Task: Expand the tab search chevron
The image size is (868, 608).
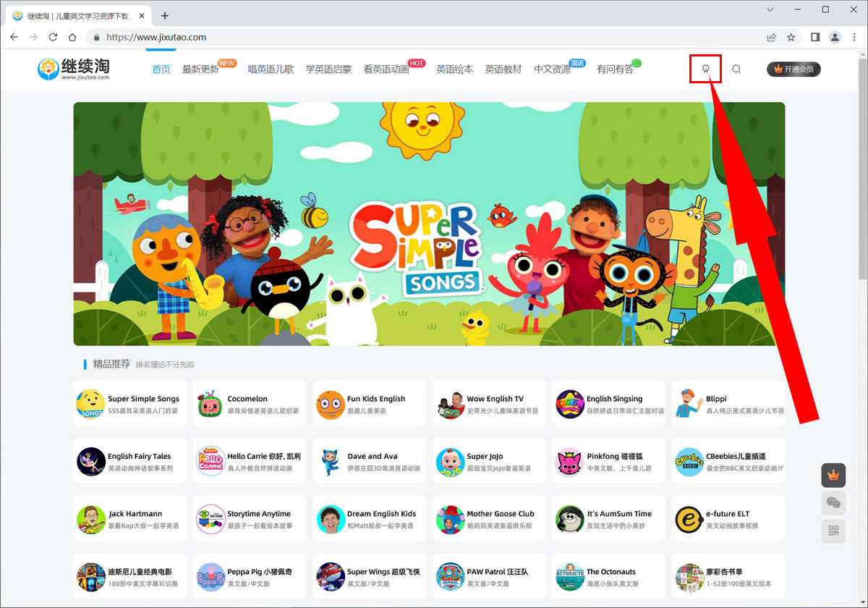Action: pyautogui.click(x=770, y=10)
